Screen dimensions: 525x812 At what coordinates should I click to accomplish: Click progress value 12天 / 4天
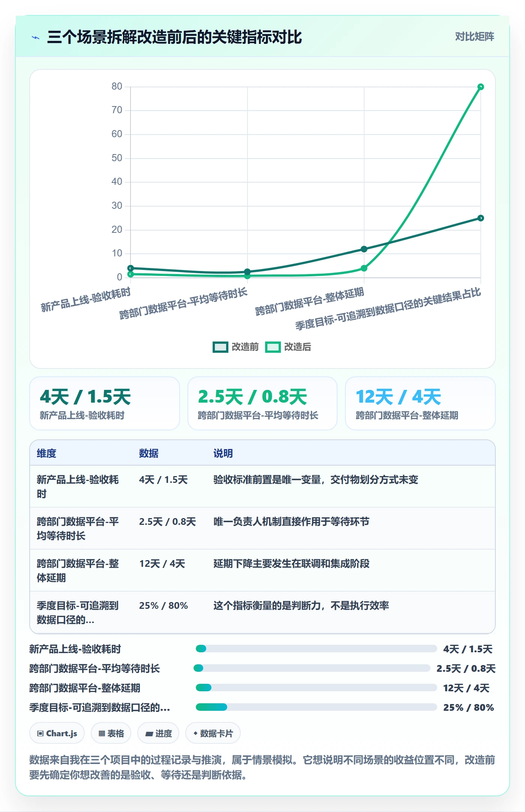(x=466, y=688)
